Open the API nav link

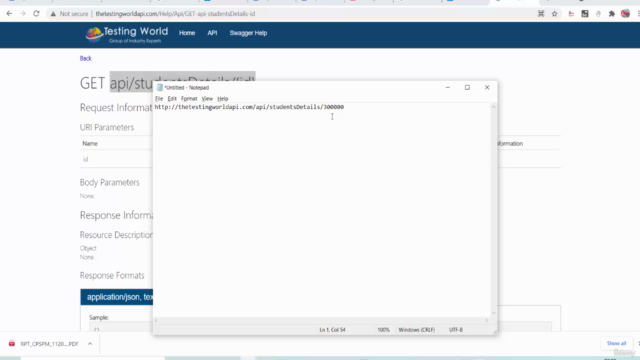pos(212,33)
